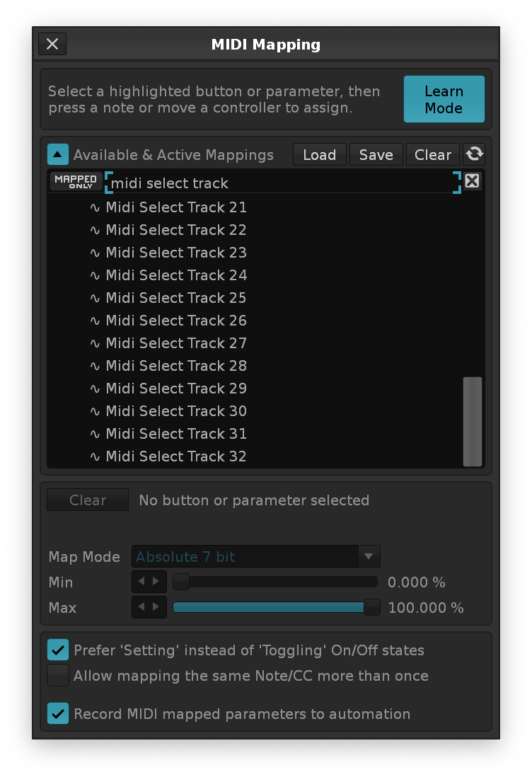Viewport: 532px width, 777px height.
Task: Enable Learn Mode
Action: coord(444,100)
